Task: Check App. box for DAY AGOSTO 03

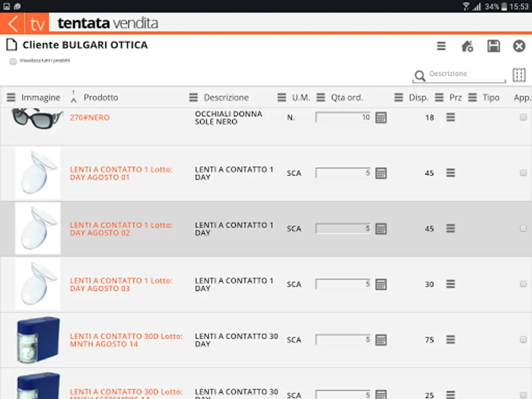Action: point(523,284)
